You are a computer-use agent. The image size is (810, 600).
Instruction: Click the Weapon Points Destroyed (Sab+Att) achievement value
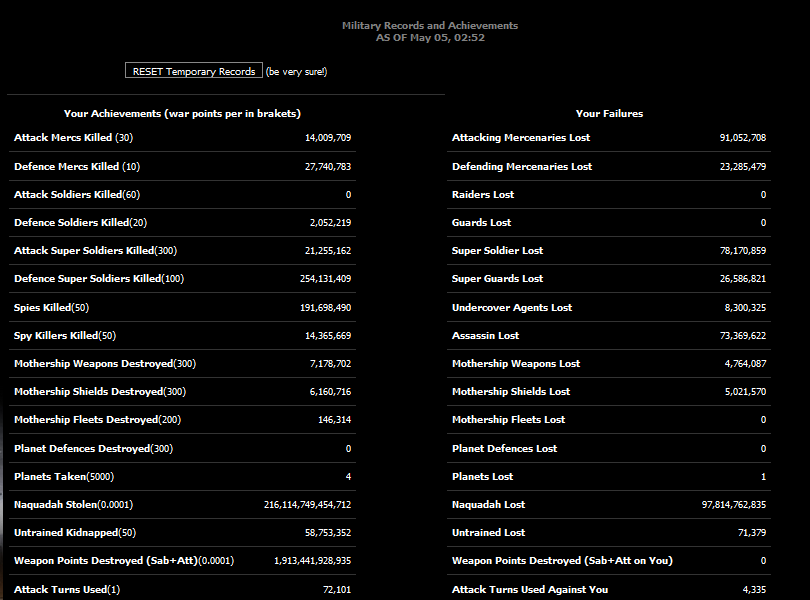pos(312,561)
